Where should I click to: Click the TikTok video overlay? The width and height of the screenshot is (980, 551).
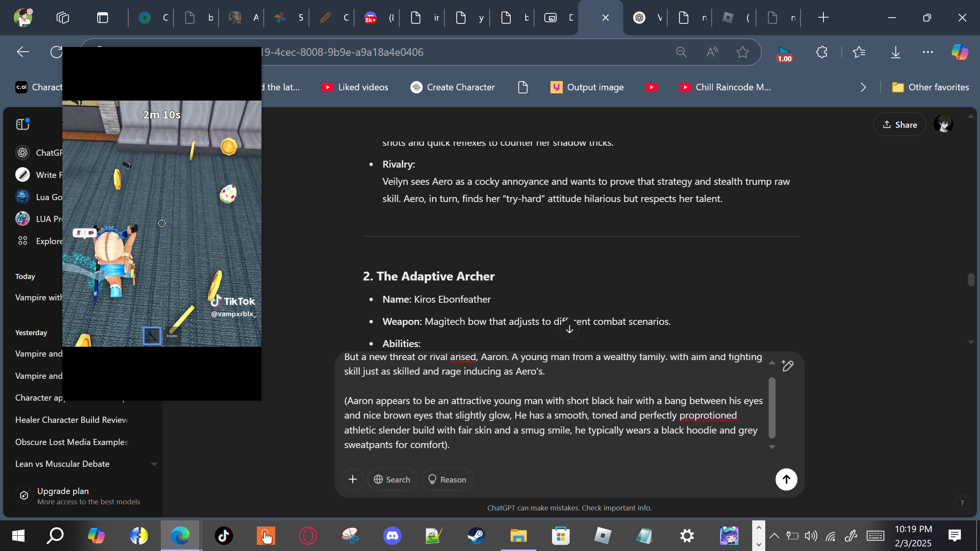[x=162, y=224]
